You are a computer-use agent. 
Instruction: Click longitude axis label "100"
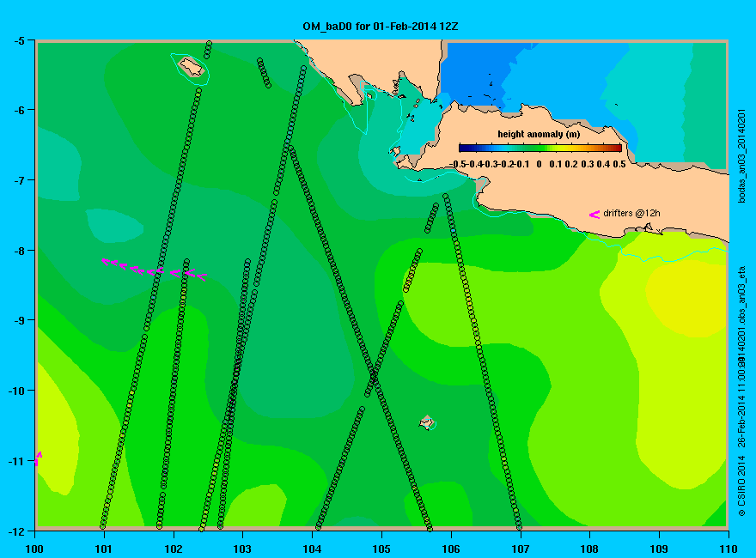(34, 549)
